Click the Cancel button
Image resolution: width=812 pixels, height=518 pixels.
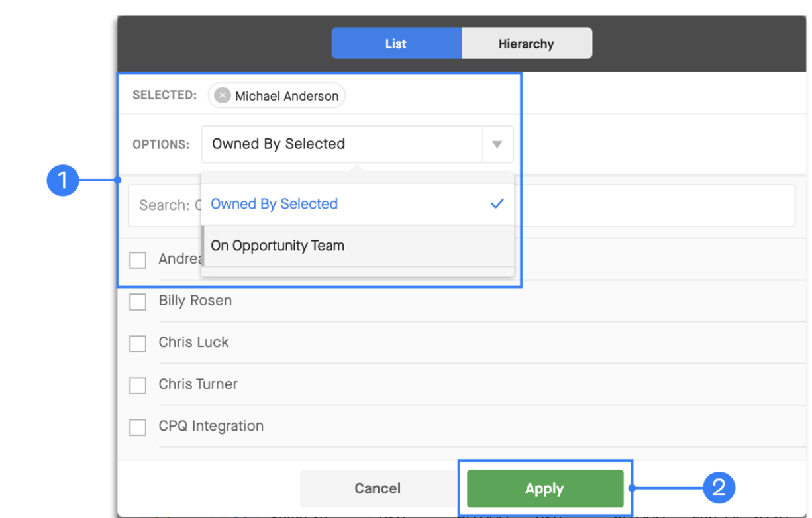[x=378, y=489]
